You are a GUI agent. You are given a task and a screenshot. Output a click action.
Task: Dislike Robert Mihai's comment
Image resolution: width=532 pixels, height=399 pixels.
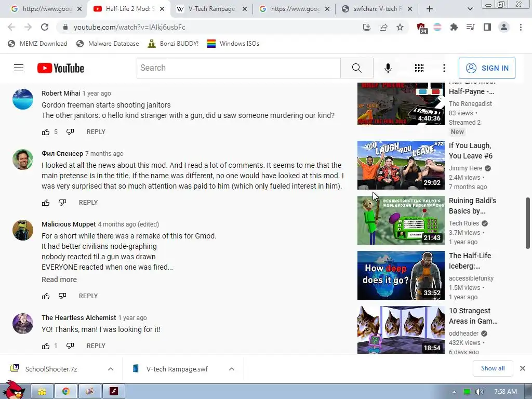tap(70, 132)
